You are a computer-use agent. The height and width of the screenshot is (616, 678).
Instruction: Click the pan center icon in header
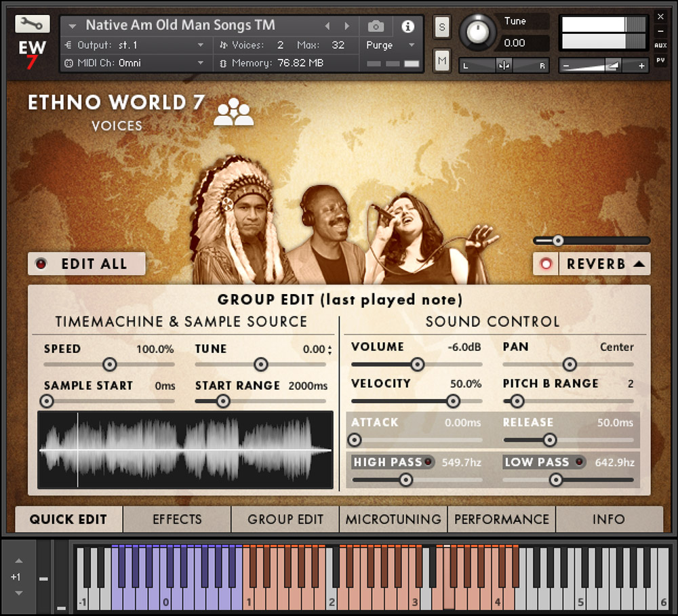coord(504,66)
